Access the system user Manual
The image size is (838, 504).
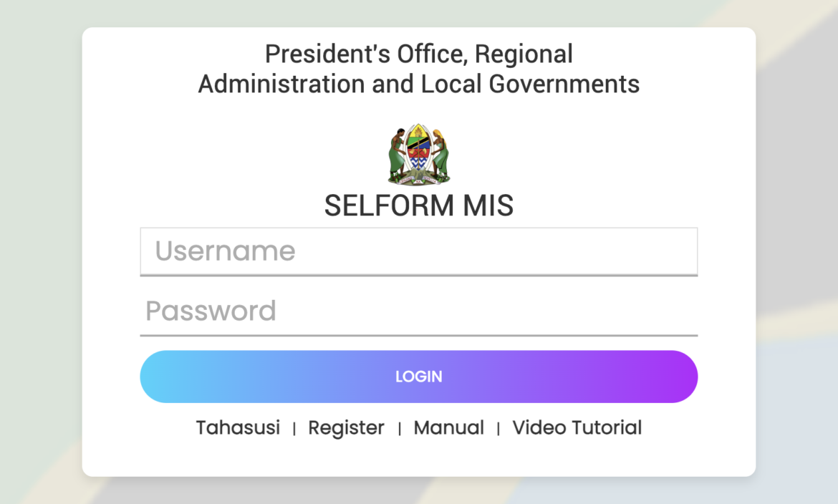[449, 427]
